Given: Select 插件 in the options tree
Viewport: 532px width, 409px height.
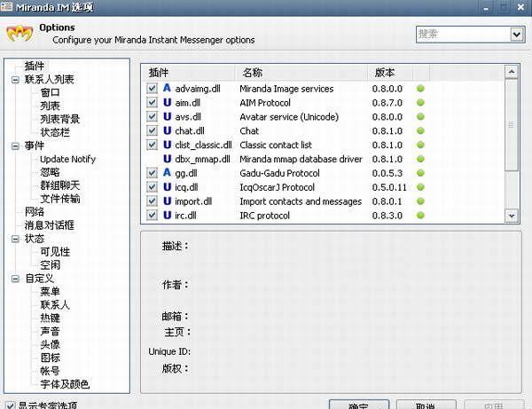Looking at the screenshot, I should 35,66.
